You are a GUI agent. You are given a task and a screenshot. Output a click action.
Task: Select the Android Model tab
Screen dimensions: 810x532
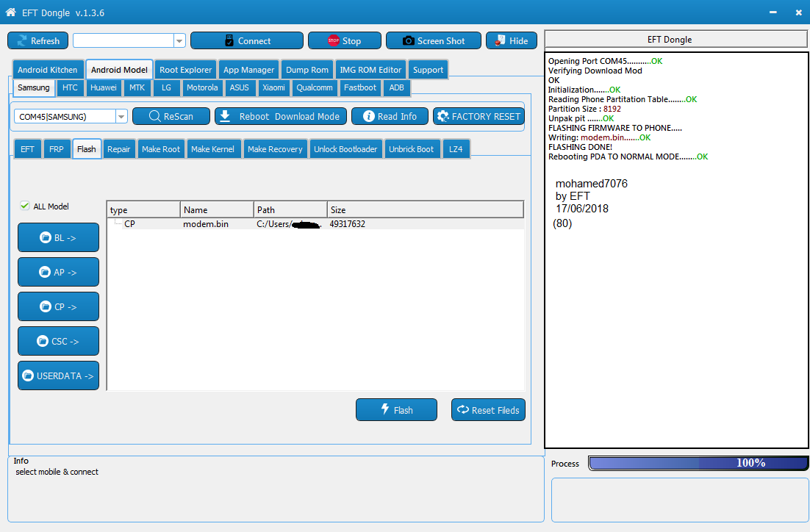[x=119, y=70]
